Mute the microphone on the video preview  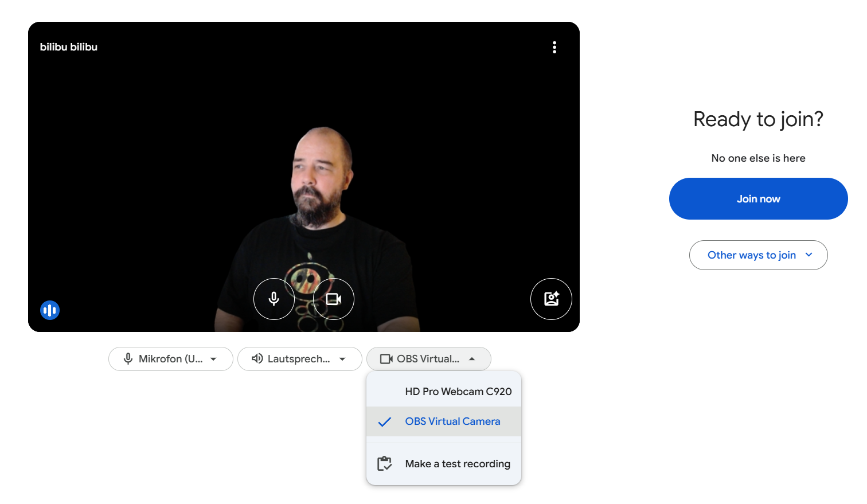(x=274, y=299)
